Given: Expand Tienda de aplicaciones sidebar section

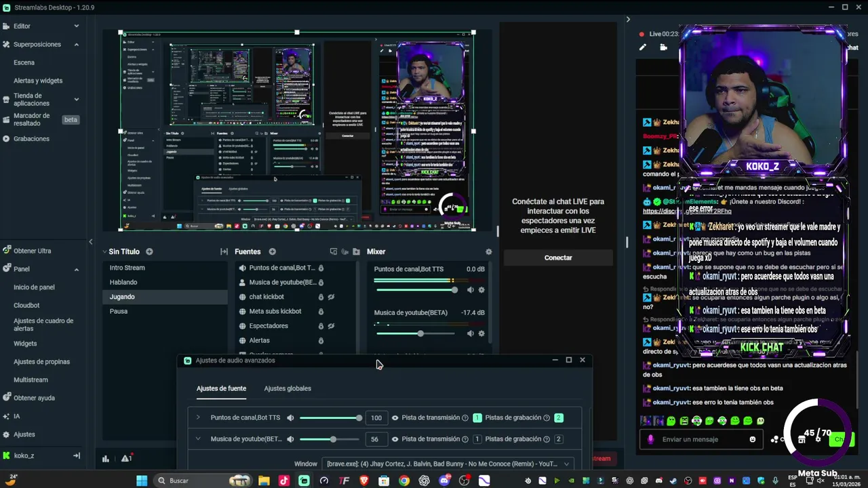Looking at the screenshot, I should 77,99.
